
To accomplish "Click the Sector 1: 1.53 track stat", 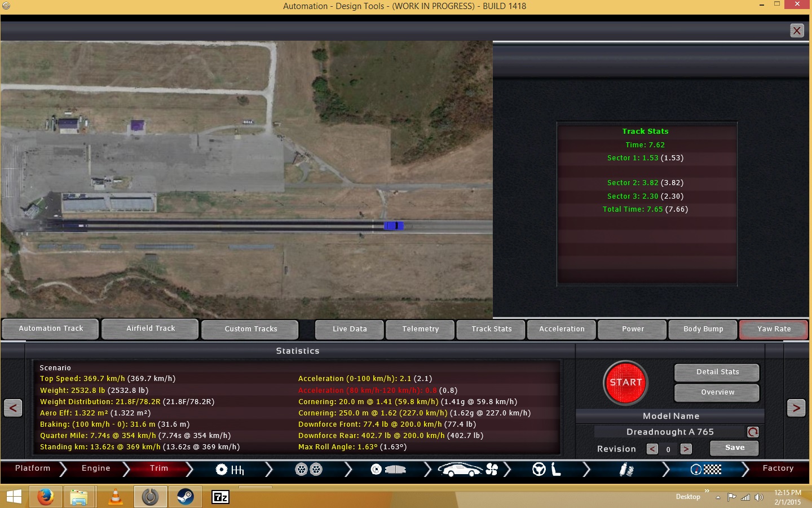I will coord(645,158).
